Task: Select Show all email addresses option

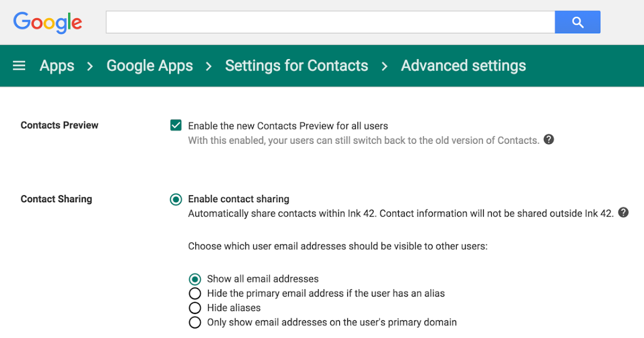Action: pyautogui.click(x=195, y=279)
